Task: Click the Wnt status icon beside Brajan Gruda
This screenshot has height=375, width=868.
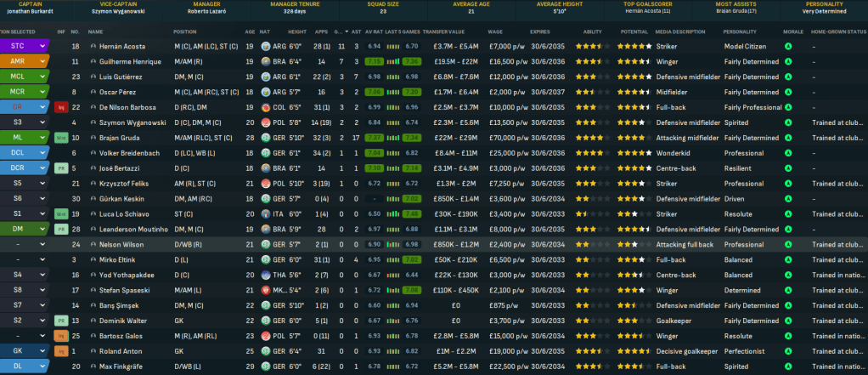Action: pyautogui.click(x=60, y=138)
